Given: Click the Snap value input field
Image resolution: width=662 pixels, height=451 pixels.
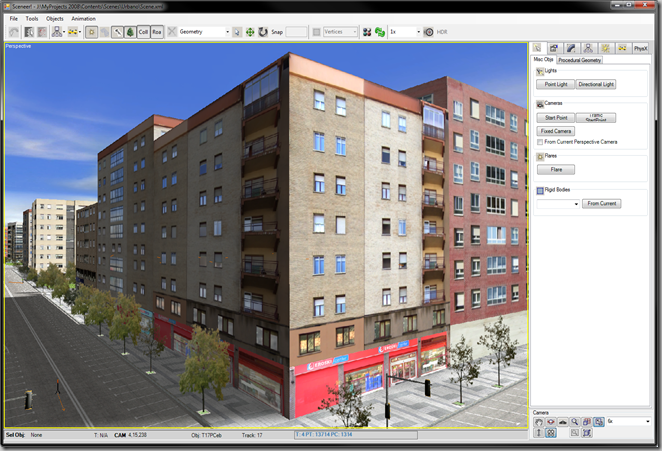Looking at the screenshot, I should point(296,32).
